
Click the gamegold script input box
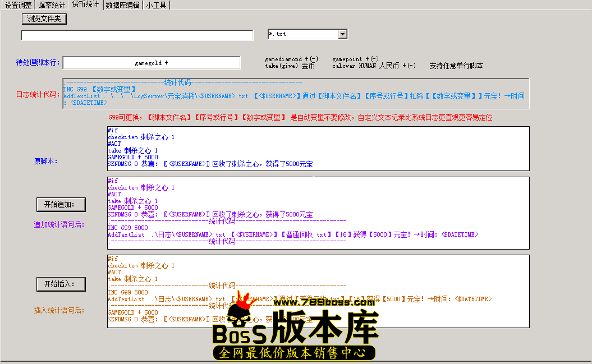pos(152,62)
